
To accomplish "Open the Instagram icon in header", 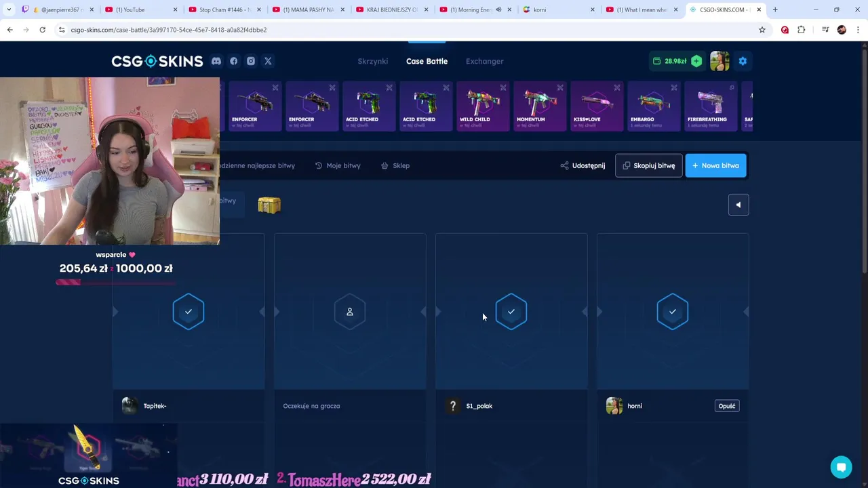I will [251, 61].
